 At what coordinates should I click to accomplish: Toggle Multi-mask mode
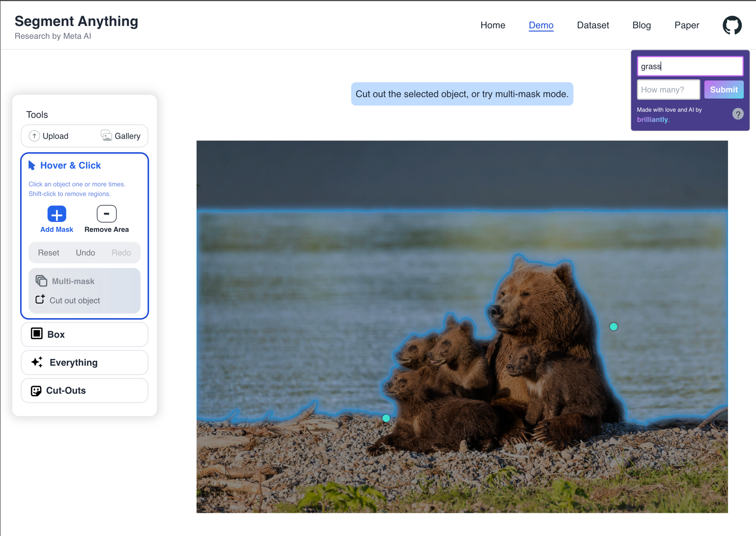(x=73, y=281)
